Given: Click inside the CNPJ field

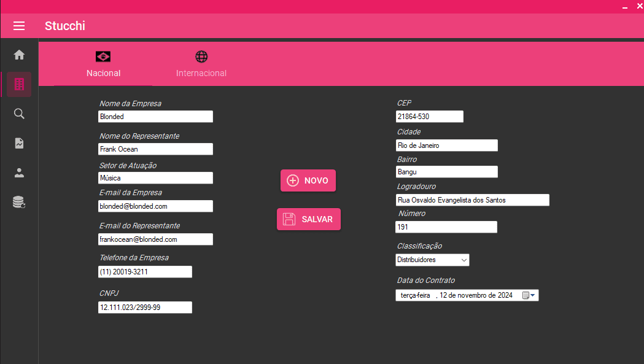Looking at the screenshot, I should [x=145, y=307].
